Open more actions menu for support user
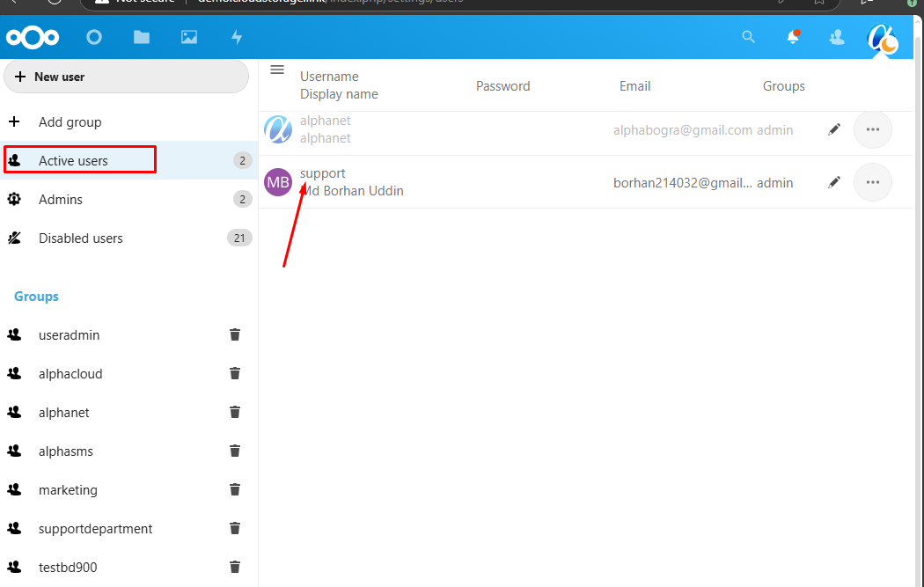This screenshot has height=587, width=924. pos(873,183)
